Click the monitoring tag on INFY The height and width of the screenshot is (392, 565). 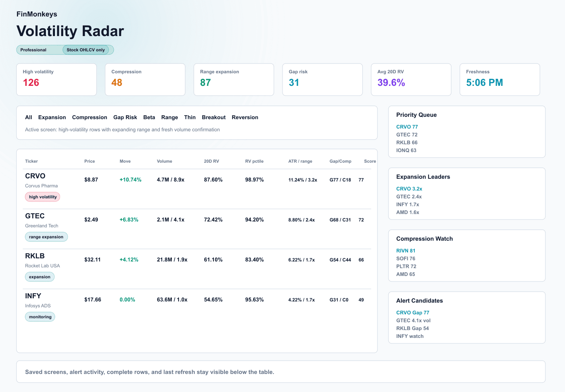(x=40, y=317)
